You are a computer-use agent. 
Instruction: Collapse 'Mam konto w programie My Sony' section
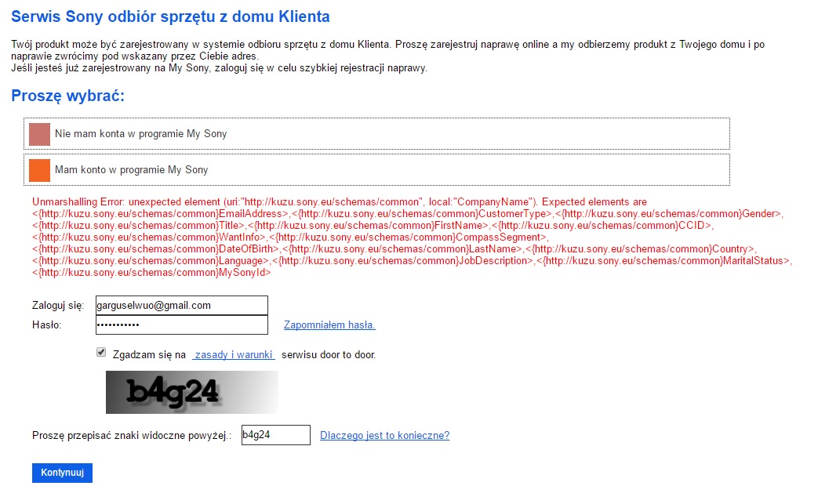pos(132,170)
